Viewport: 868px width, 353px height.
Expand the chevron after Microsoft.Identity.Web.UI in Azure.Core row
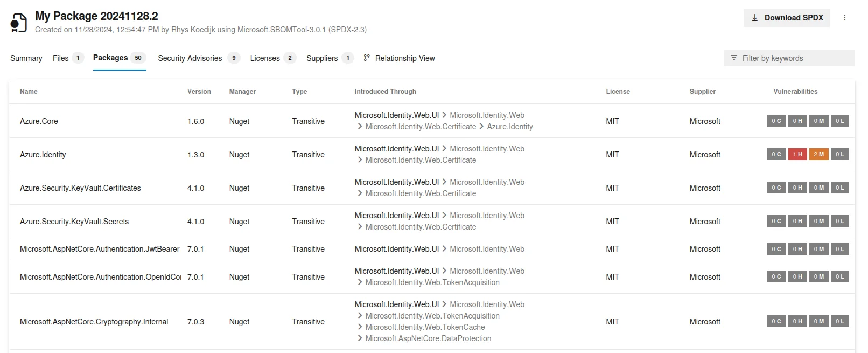point(443,115)
